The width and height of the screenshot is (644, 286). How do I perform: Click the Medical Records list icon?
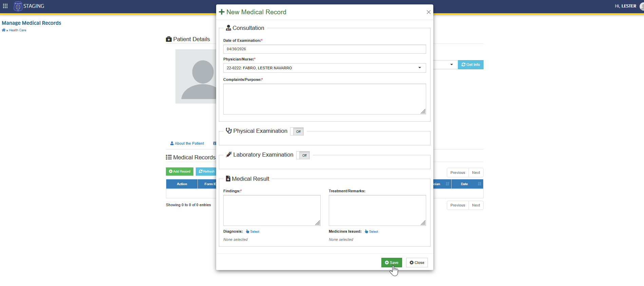point(169,157)
